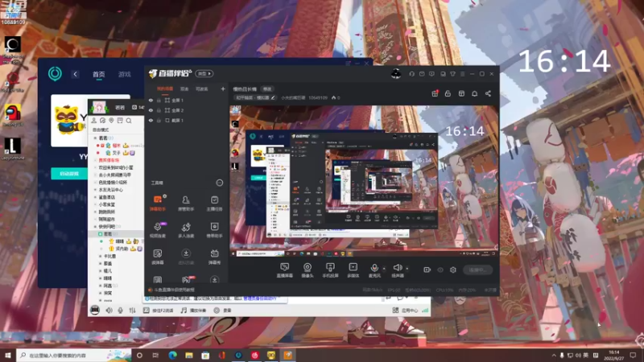Viewport: 644px width, 362px height.
Task: Open the 多人连麦 tool
Action: pyautogui.click(x=186, y=230)
